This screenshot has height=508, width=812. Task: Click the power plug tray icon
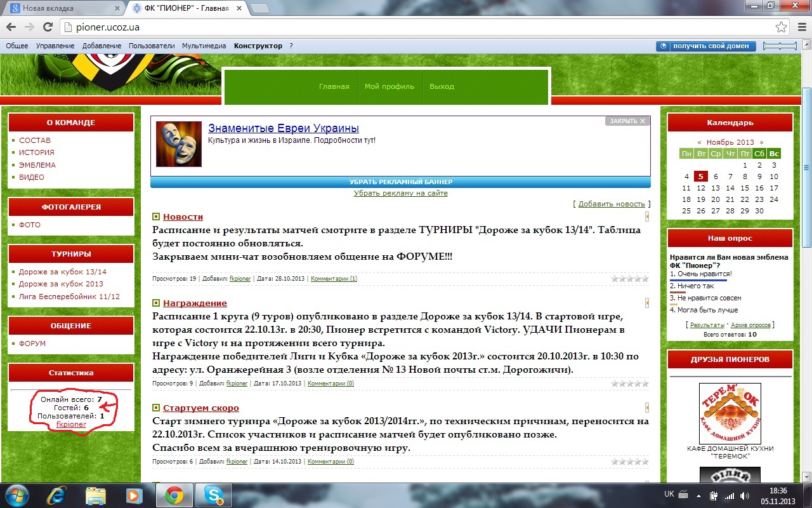(x=714, y=495)
